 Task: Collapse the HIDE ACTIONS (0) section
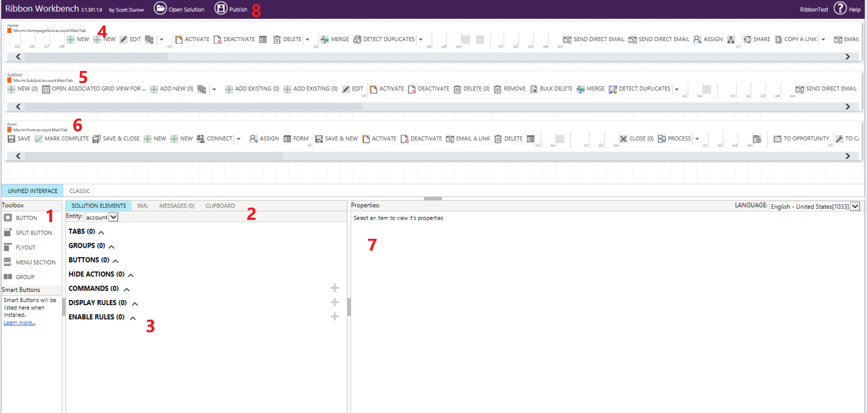click(131, 275)
